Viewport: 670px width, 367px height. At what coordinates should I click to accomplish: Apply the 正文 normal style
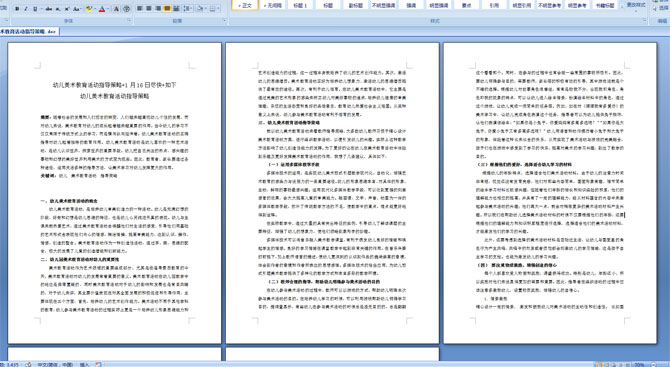click(245, 5)
